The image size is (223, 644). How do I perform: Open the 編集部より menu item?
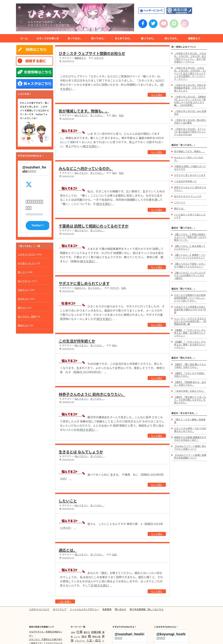[x=194, y=38]
